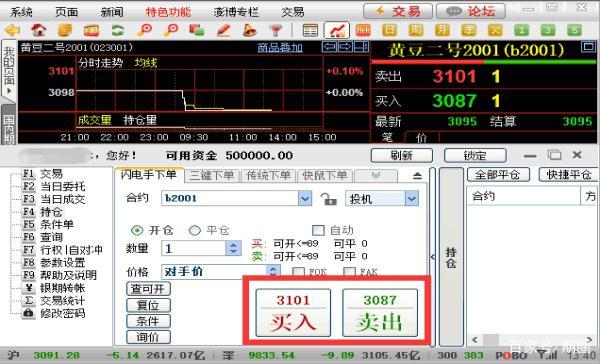This screenshot has width=600, height=364.
Task: Open the quote list table icon
Action: tap(310, 30)
